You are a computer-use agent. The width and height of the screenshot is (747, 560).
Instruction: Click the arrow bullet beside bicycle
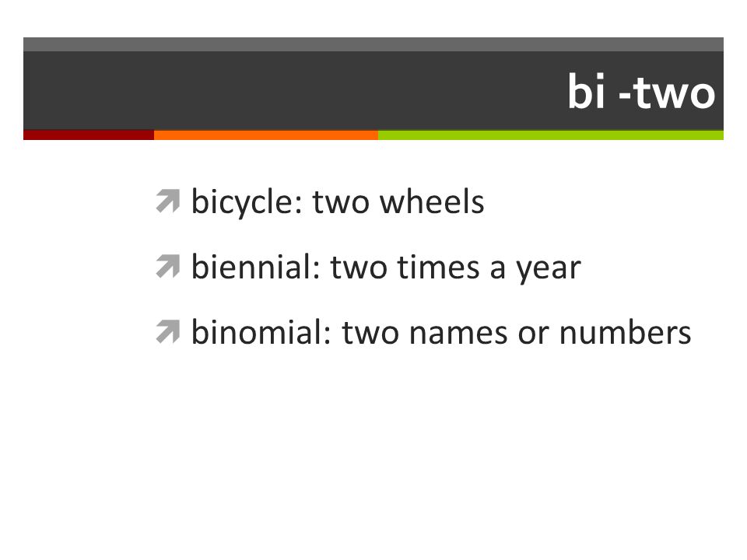168,201
